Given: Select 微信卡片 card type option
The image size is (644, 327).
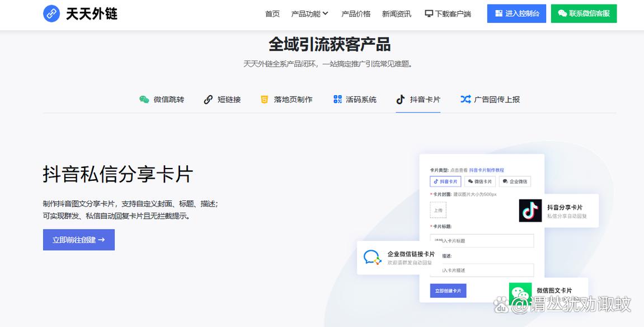Looking at the screenshot, I should 480,181.
